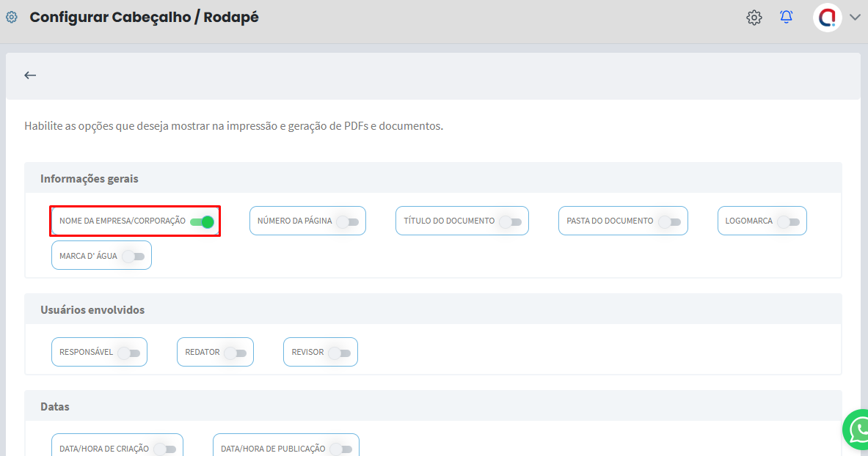Enable the Marca D'Água toggle
The height and width of the screenshot is (456, 868).
tap(134, 257)
